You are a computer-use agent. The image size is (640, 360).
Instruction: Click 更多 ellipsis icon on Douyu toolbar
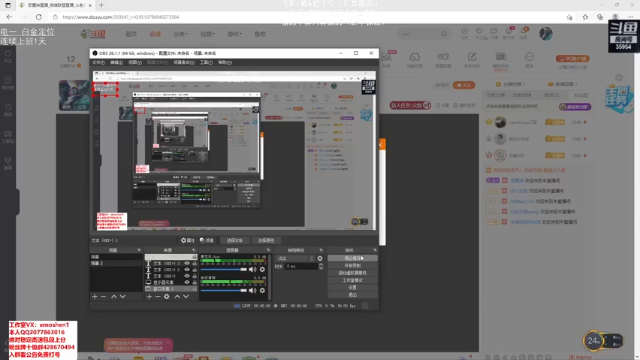click(x=529, y=57)
